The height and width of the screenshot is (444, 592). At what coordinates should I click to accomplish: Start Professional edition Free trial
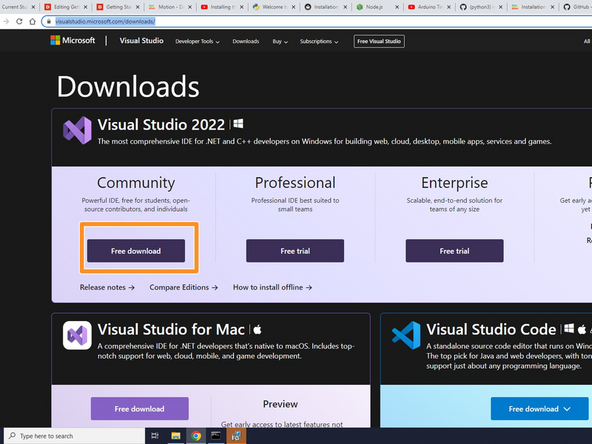point(295,251)
